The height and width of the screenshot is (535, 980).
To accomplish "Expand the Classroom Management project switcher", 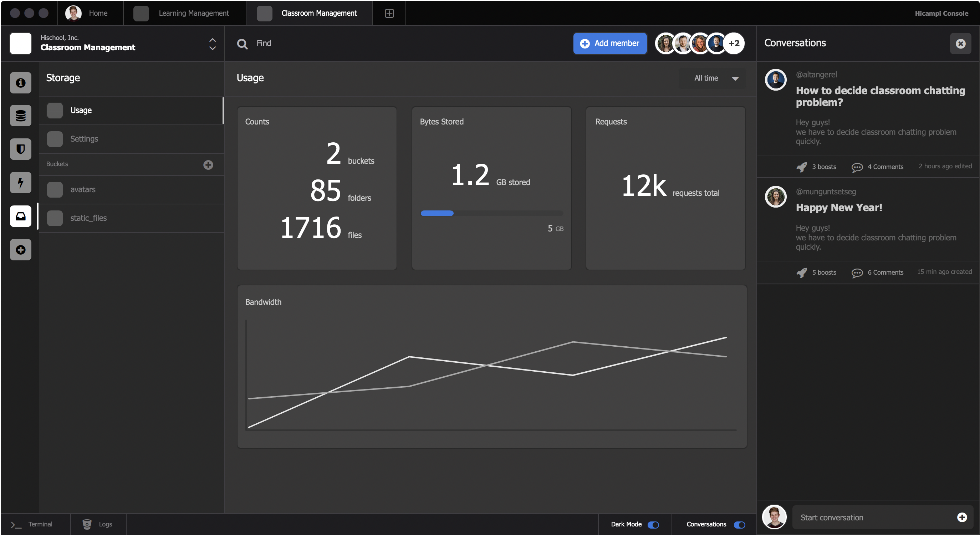I will tap(212, 44).
